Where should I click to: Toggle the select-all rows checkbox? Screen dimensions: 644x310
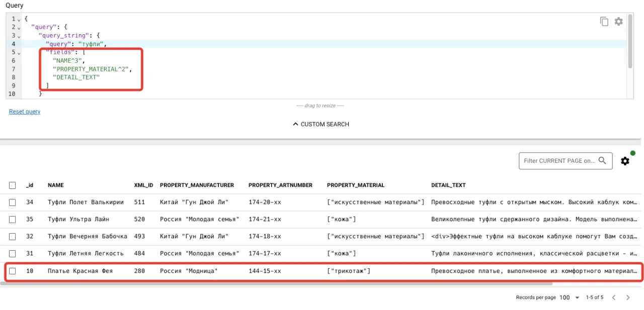(x=13, y=185)
